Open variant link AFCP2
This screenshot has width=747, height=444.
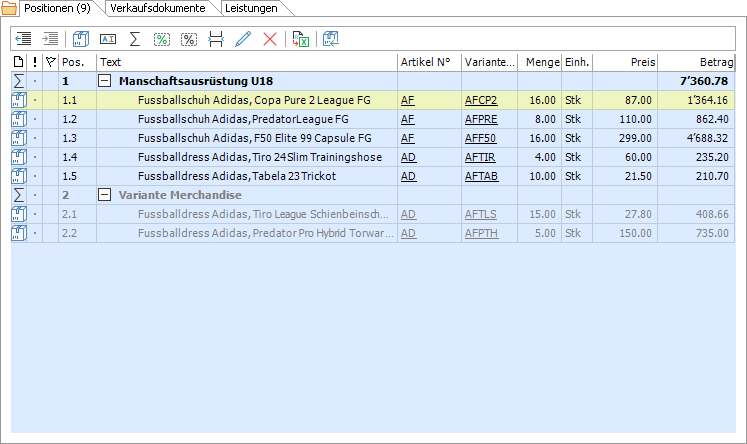(x=481, y=100)
